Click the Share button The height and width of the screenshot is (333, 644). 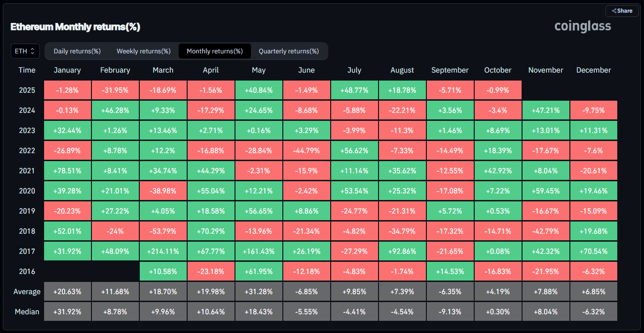pyautogui.click(x=622, y=11)
